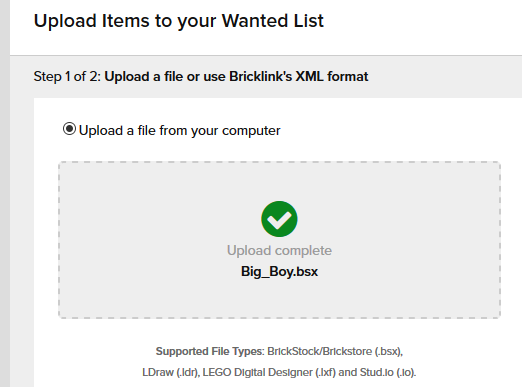Click the 'Upload a file from your computer' label
Viewport: 522px width, 387px height.
tap(179, 130)
